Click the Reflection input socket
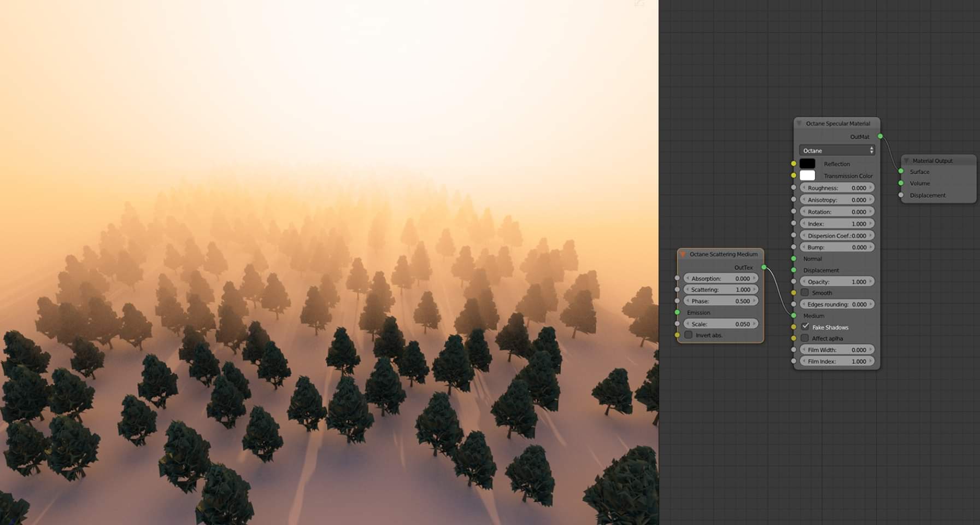 coord(794,164)
